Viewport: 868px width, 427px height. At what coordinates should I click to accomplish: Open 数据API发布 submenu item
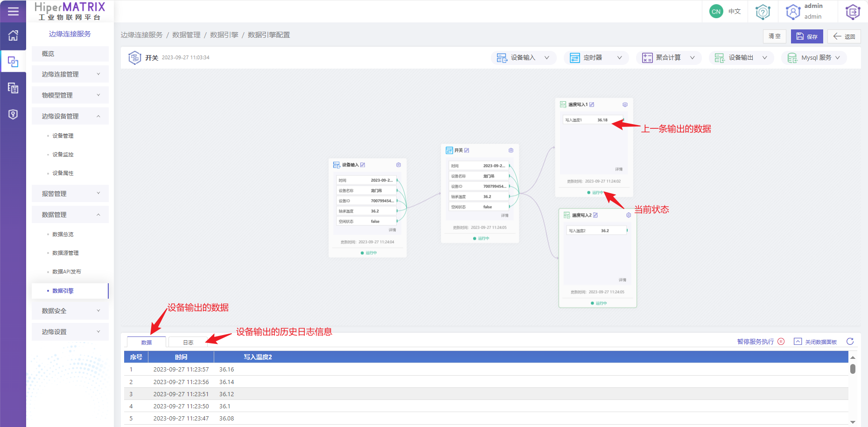point(67,272)
